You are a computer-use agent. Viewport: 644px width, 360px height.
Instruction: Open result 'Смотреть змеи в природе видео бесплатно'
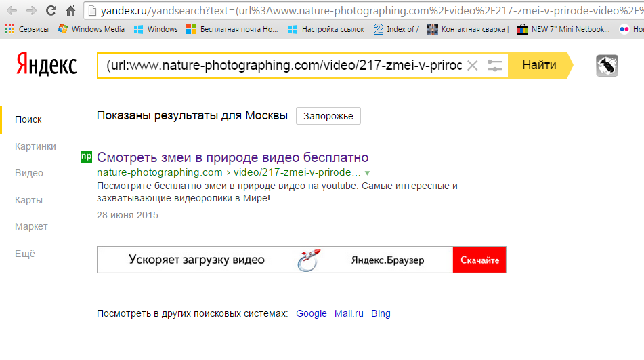click(x=232, y=157)
